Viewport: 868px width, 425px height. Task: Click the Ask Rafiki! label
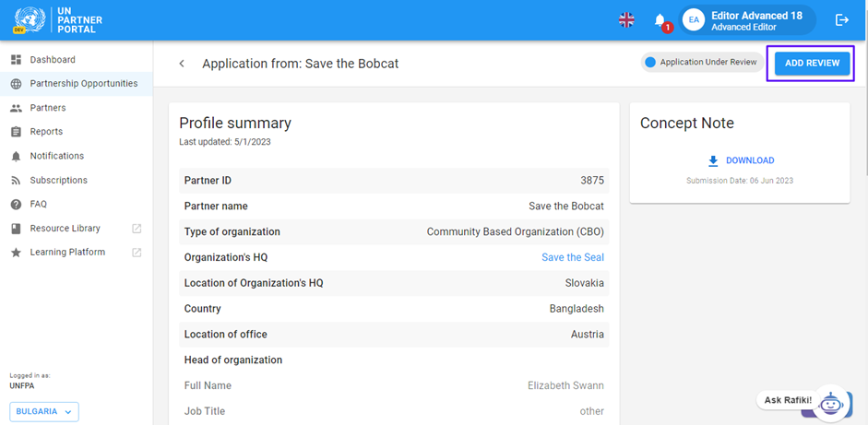[x=788, y=400]
